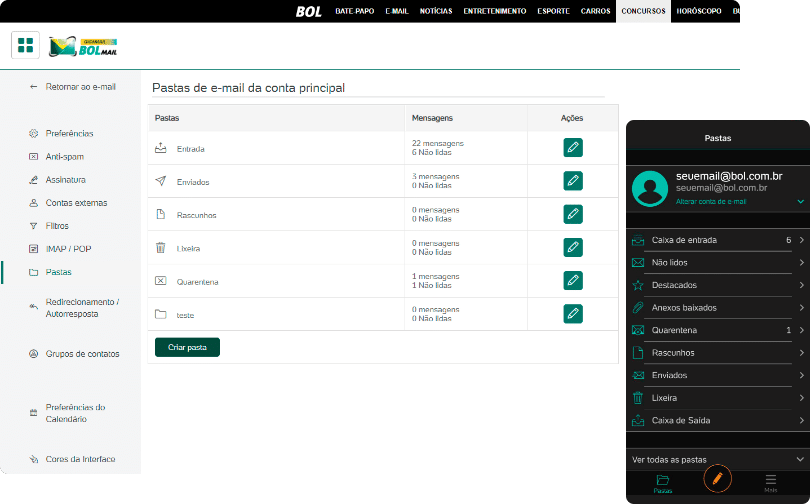Tap the orange compose pencil button
This screenshot has height=504, width=810.
coord(716,479)
